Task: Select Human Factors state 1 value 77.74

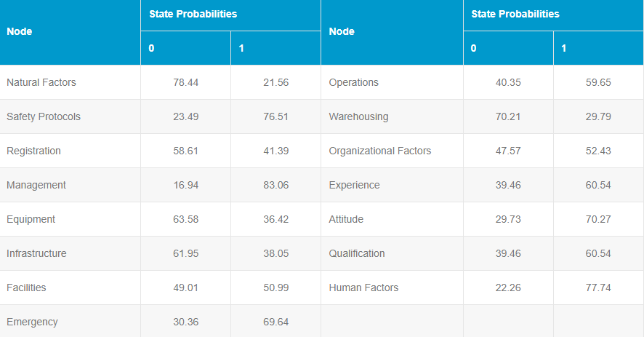Action: click(598, 288)
